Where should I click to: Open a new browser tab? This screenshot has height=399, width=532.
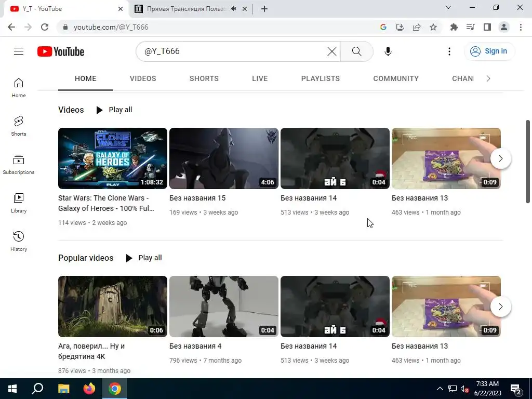pyautogui.click(x=264, y=9)
